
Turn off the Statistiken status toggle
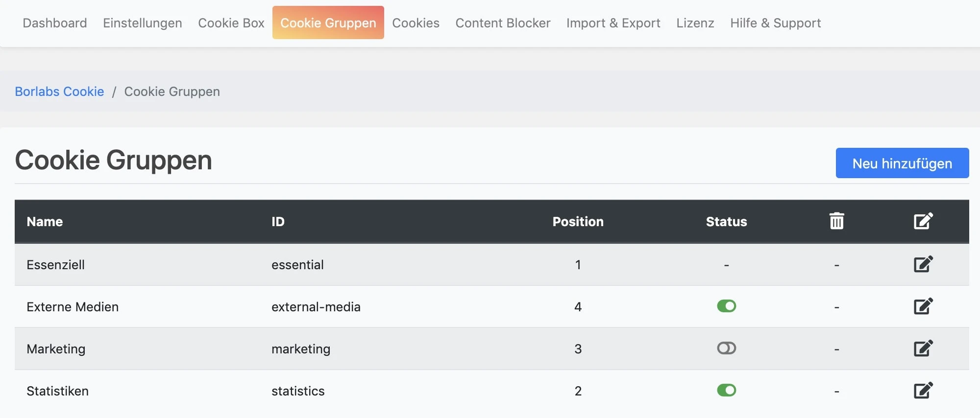click(x=726, y=391)
